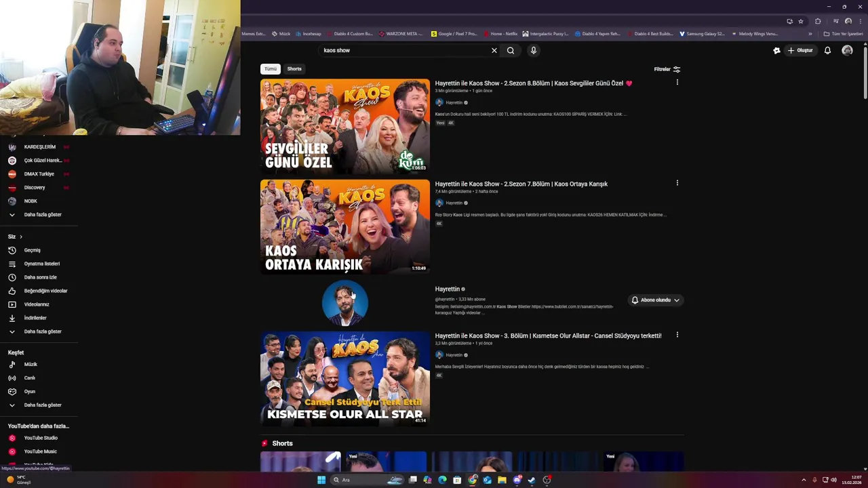Click page vertical scrollbar
868x488 pixels.
[865, 75]
